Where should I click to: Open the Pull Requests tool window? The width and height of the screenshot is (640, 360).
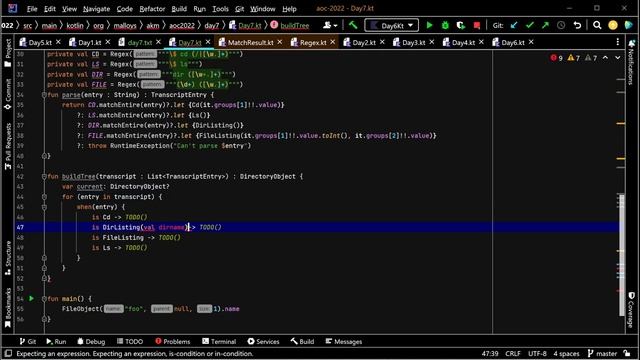(8, 147)
